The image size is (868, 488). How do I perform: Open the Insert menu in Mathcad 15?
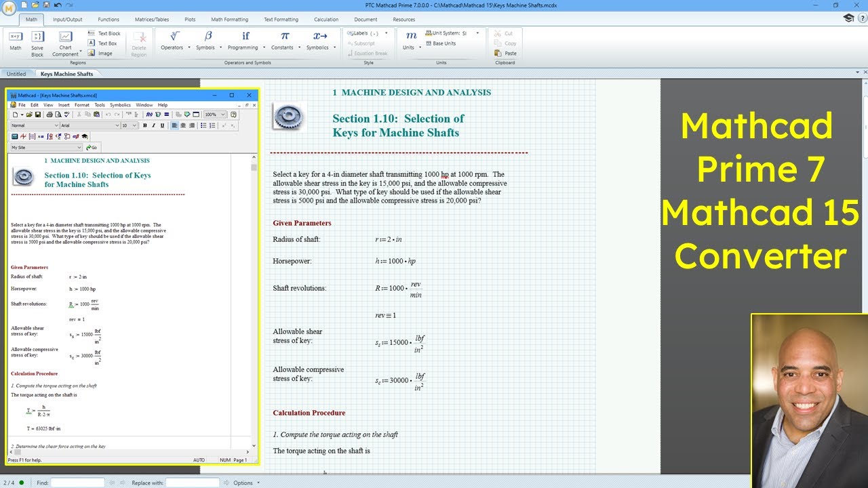[64, 105]
